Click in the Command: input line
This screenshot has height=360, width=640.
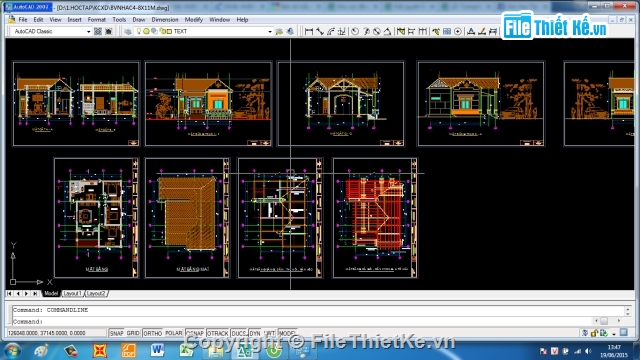pos(302,322)
